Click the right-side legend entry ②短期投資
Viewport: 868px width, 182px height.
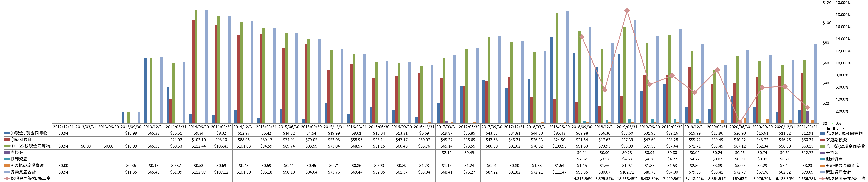[x=833, y=140]
